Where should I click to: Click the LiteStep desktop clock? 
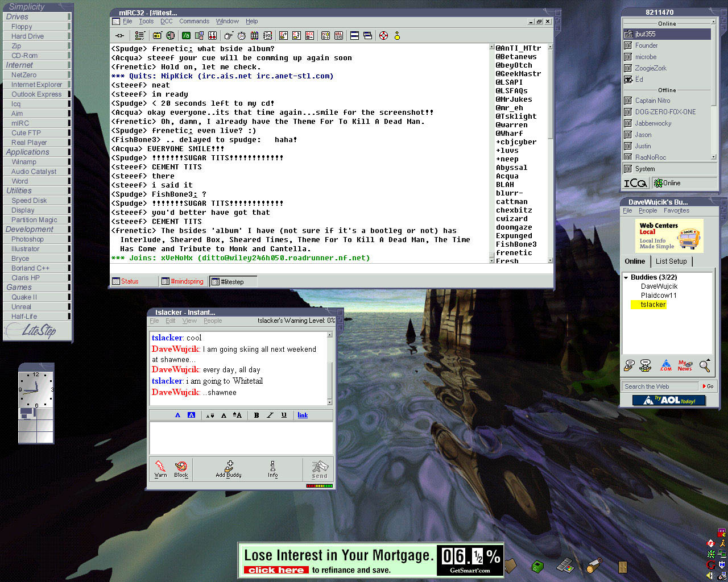tap(36, 389)
